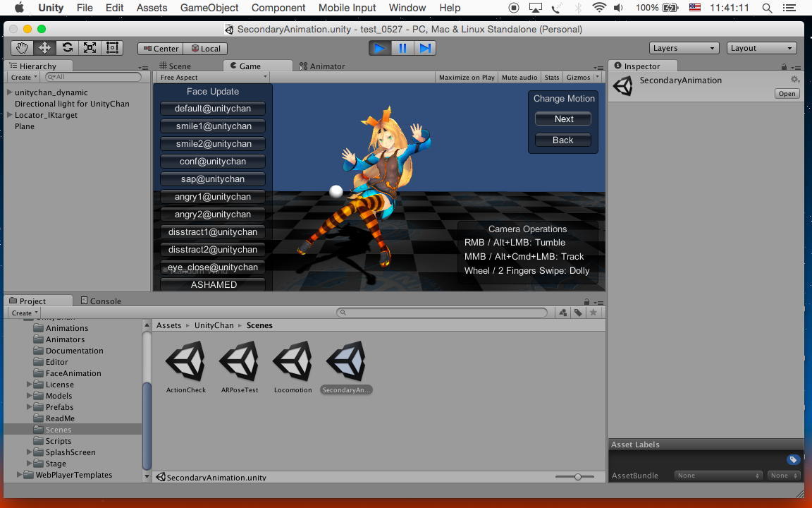This screenshot has height=508, width=812.
Task: Step forward one frame
Action: [x=425, y=48]
